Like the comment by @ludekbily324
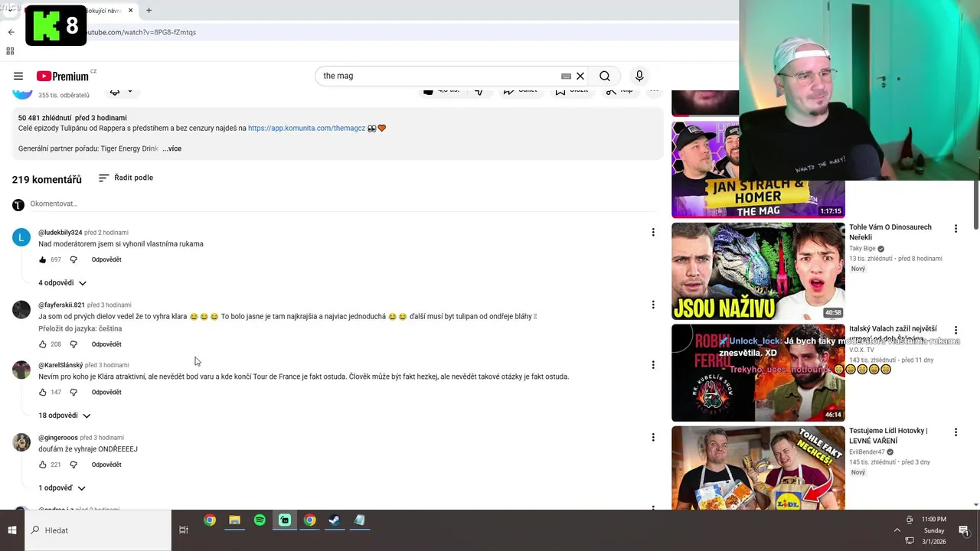 [43, 259]
